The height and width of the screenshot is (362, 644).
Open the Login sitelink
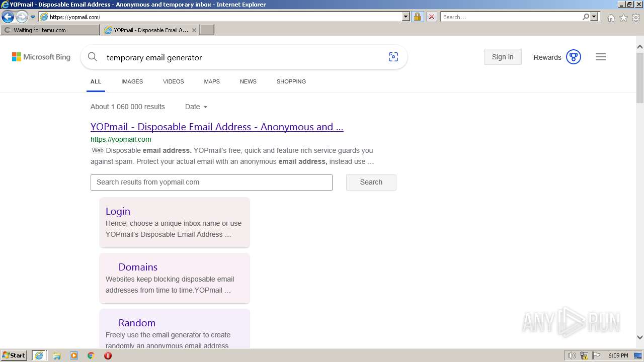(118, 211)
